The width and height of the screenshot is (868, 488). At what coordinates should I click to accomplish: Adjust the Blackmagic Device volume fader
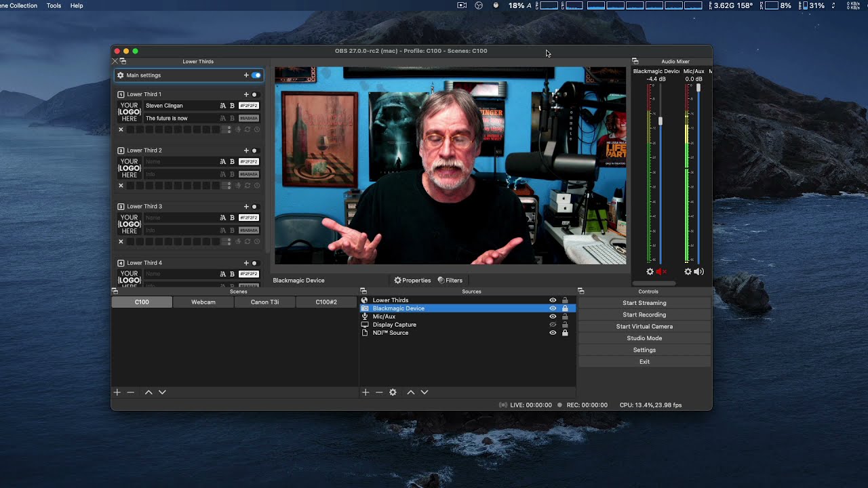(660, 121)
